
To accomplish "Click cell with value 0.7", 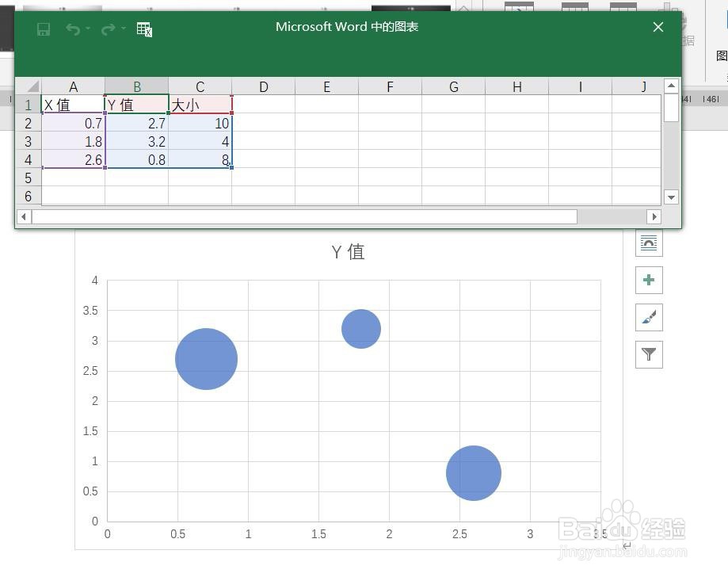I will coord(73,123).
